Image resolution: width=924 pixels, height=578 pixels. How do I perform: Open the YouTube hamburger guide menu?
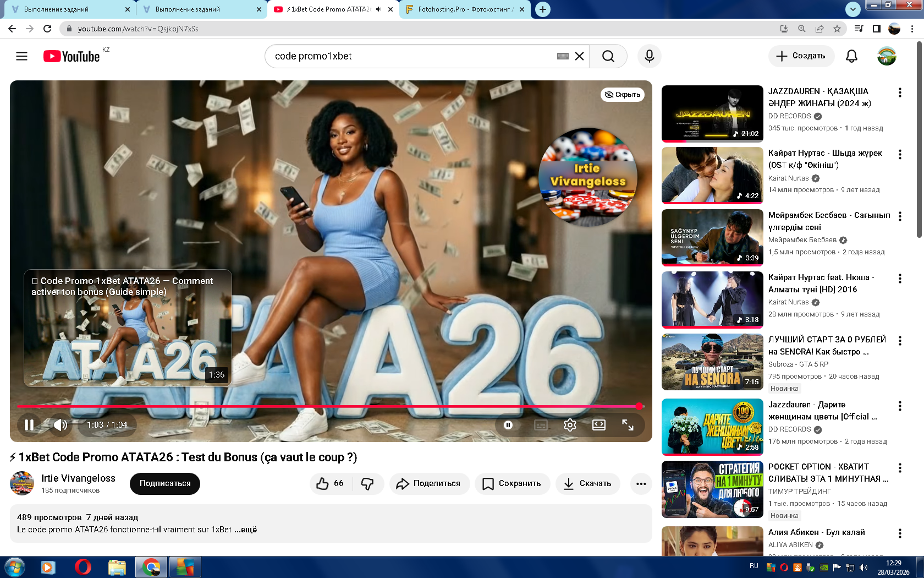tap(21, 56)
